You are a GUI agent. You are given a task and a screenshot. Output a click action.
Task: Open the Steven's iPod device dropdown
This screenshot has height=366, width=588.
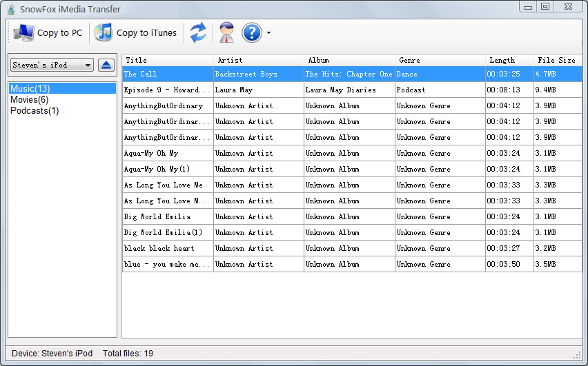pos(52,65)
